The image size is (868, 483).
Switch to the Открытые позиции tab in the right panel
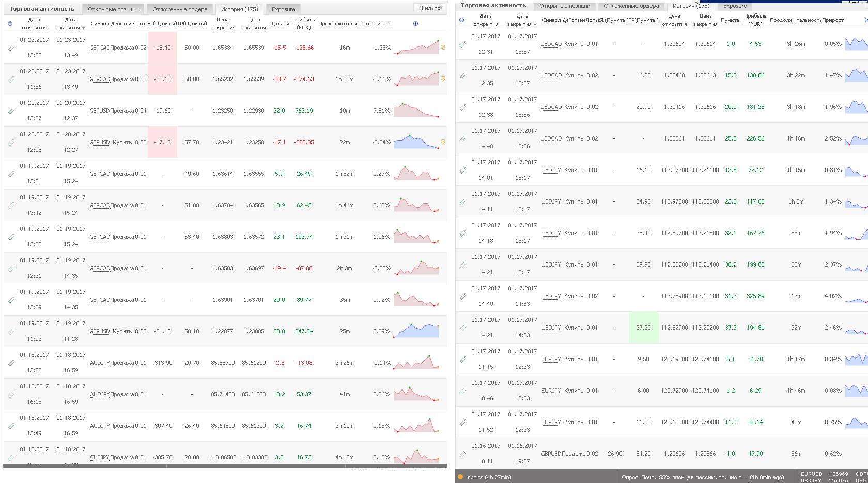pyautogui.click(x=565, y=6)
